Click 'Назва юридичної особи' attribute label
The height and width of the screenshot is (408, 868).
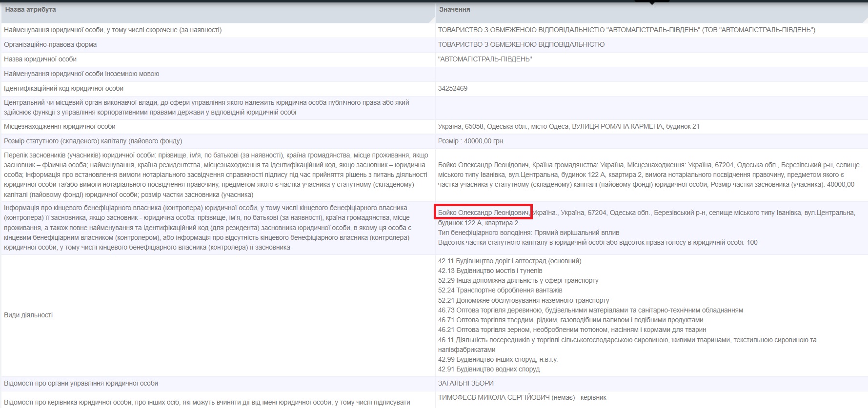point(40,59)
